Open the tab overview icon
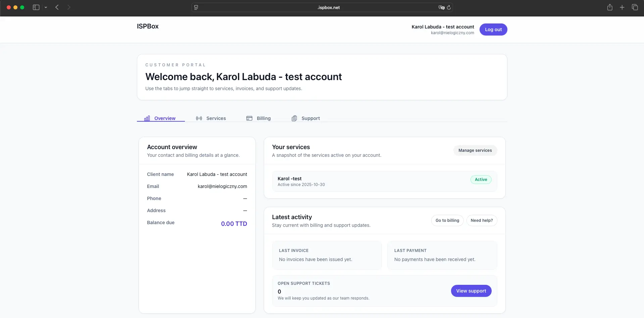Viewport: 644px width, 318px height. (635, 7)
